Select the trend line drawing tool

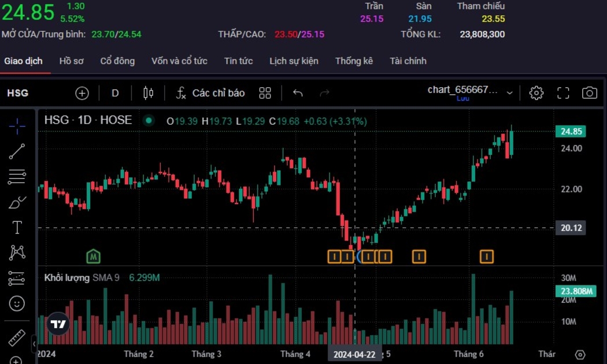tap(17, 151)
